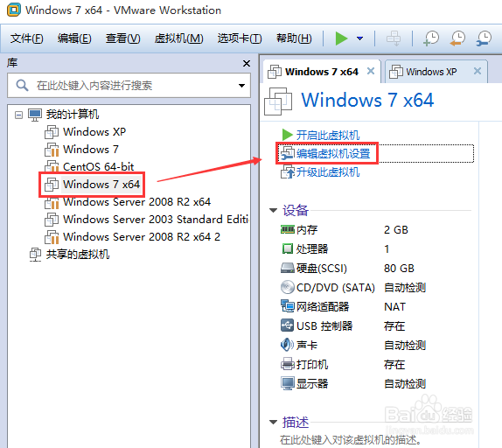This screenshot has width=502, height=448.
Task: Click the 显示器 display icon
Action: pos(287,383)
